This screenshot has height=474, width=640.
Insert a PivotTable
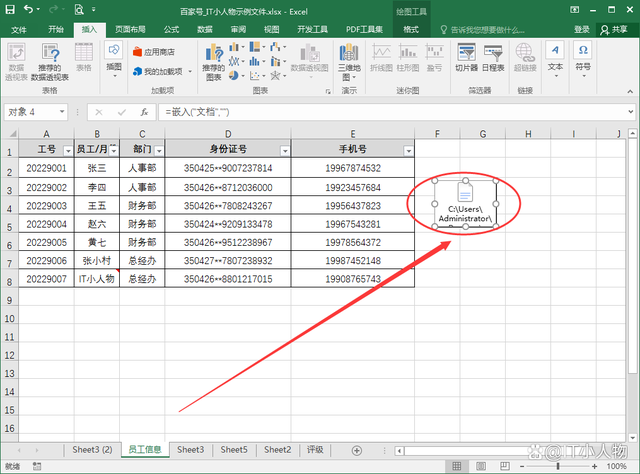click(16, 62)
